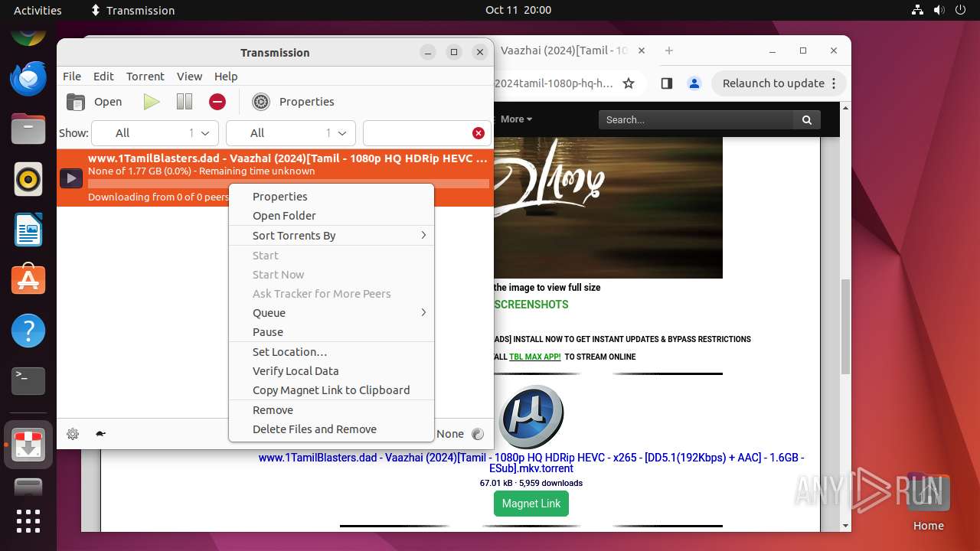Expand the first All activity filter dropdown
The height and width of the screenshot is (551, 980).
click(x=155, y=133)
